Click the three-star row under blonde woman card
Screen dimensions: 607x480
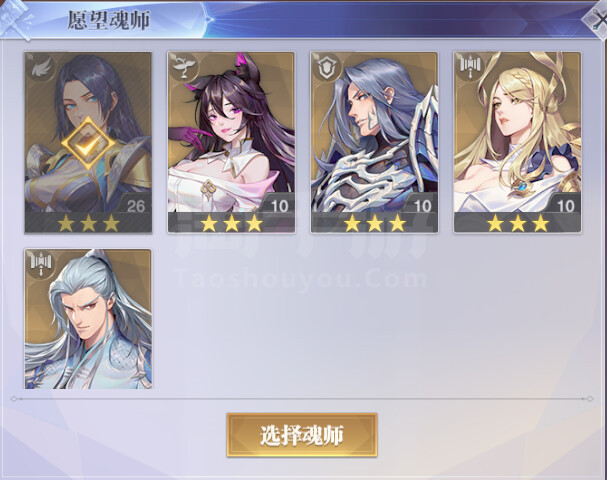pos(518,223)
